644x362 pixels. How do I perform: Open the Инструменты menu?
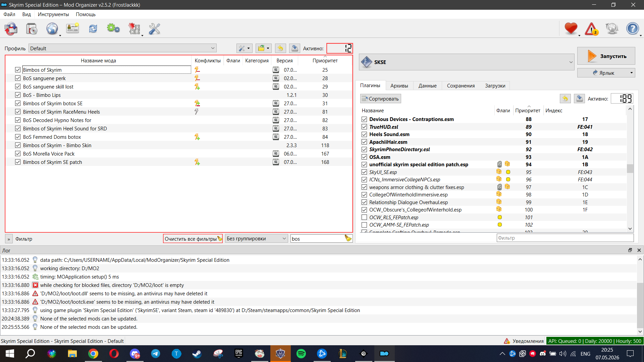(53, 14)
